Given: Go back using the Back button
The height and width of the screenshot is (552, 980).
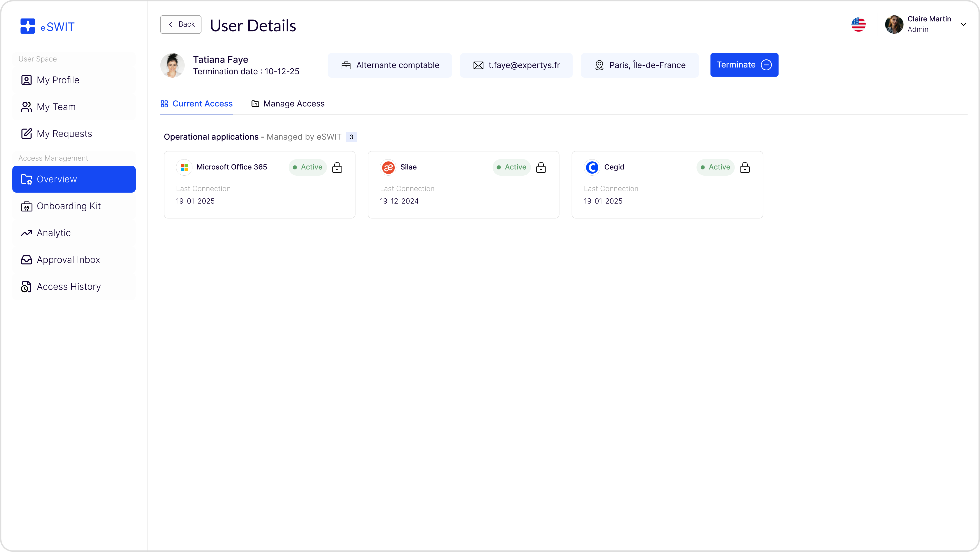Looking at the screenshot, I should 181,24.
